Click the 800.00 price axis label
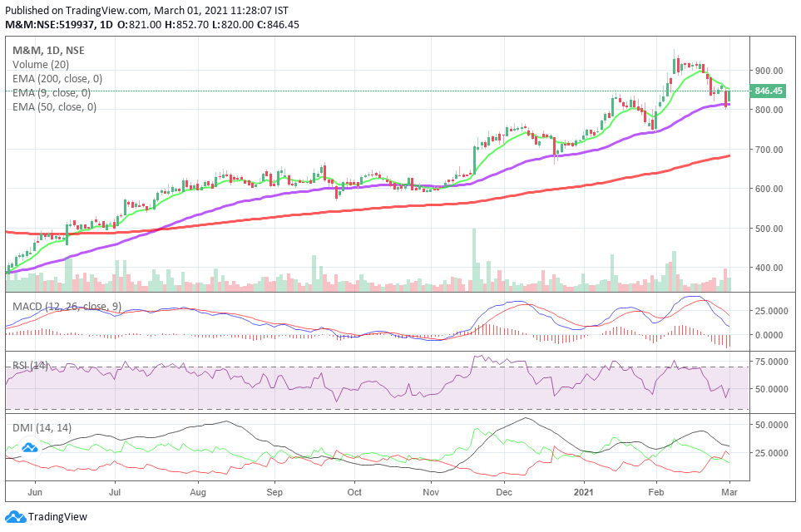Screen dimensions: 801x532 coord(769,109)
